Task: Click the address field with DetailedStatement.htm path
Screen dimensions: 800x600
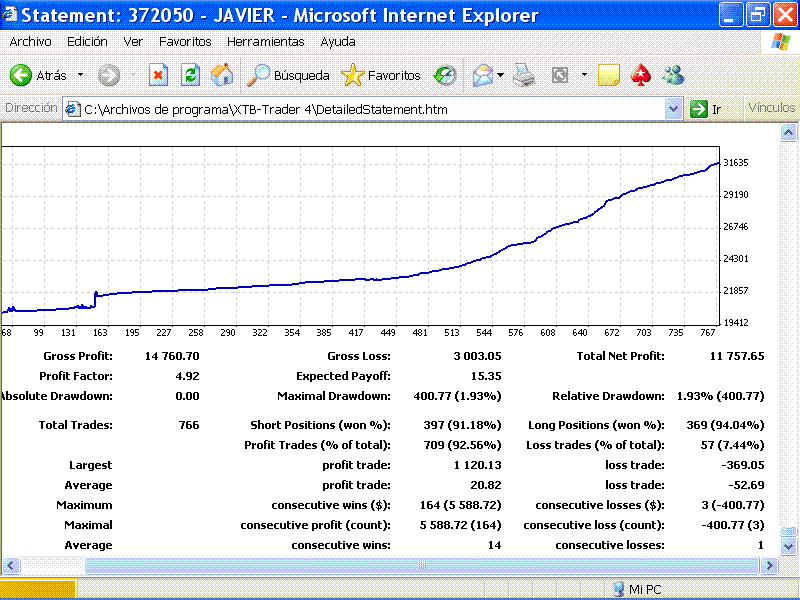Action: [x=372, y=109]
